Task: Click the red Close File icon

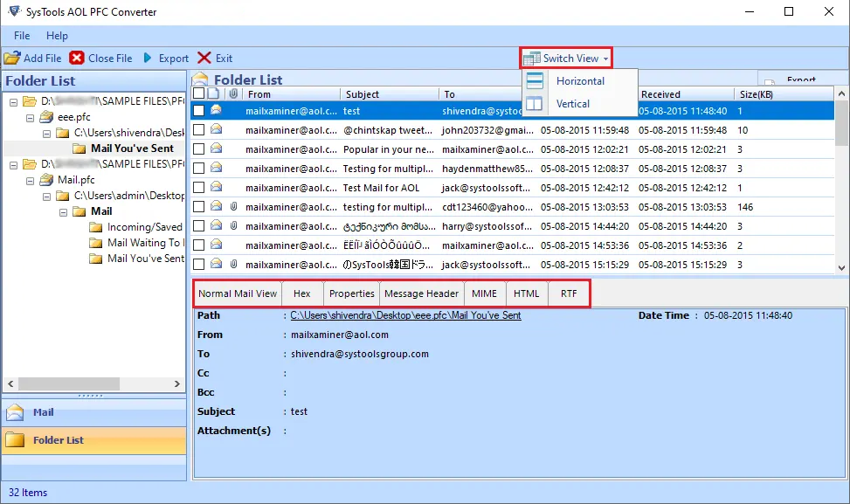Action: (77, 58)
